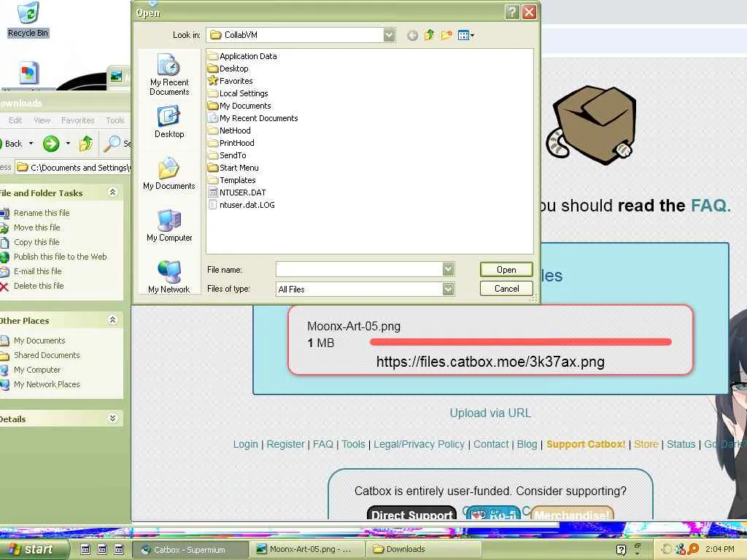Select My Computer in dialog places bar
Viewport: 747px width, 560px height.
point(169,226)
